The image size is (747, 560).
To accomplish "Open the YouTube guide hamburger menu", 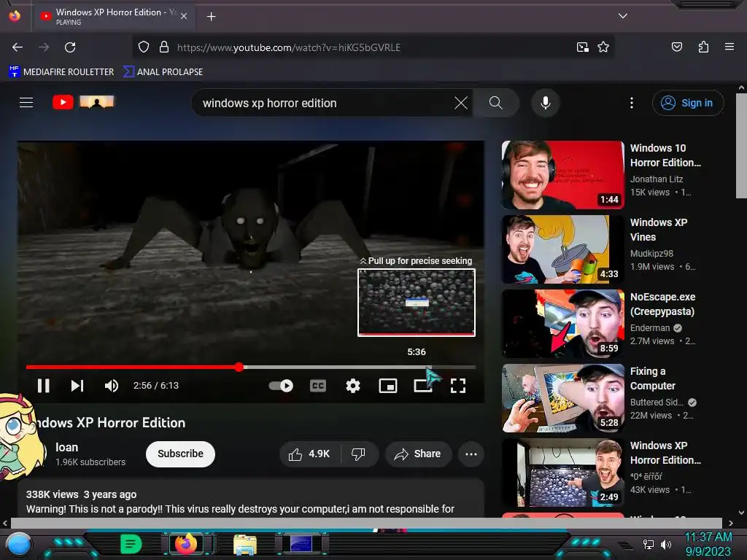I will click(x=26, y=102).
